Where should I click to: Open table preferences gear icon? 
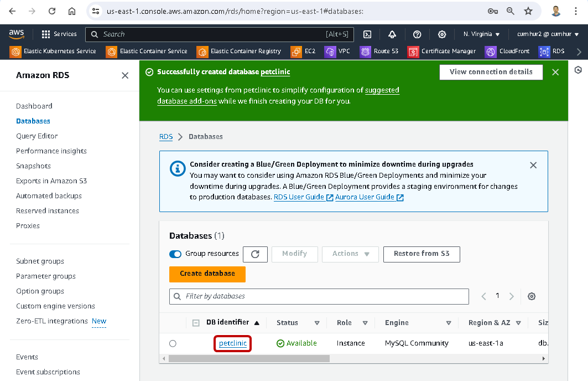click(x=532, y=296)
